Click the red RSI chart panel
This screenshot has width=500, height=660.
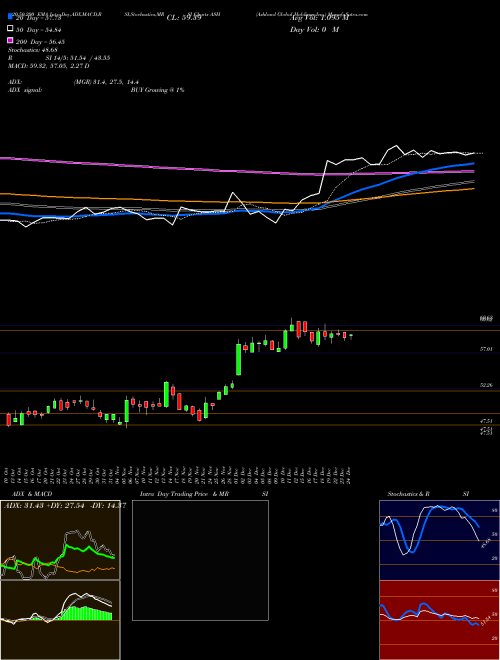(x=439, y=620)
